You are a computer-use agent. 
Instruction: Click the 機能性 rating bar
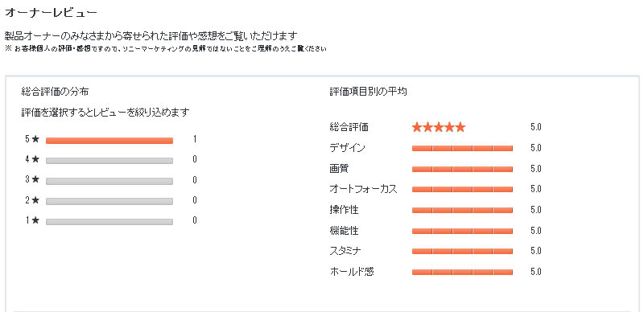(462, 231)
